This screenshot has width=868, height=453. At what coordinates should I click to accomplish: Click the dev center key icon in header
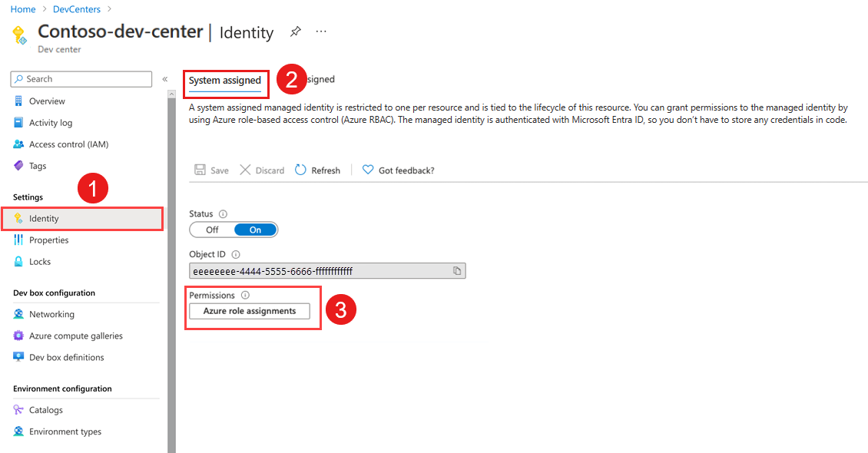[19, 35]
